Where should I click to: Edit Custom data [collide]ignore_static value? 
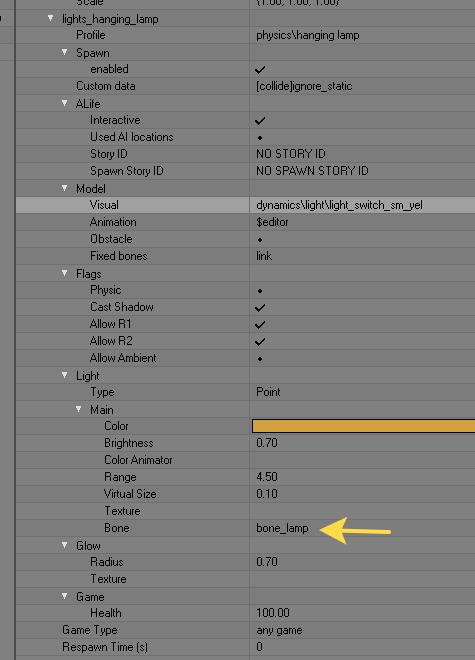coord(304,86)
